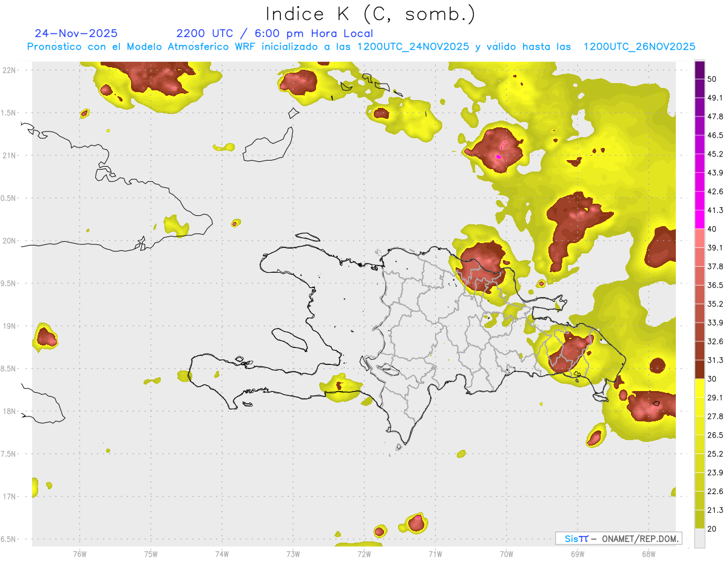Click the colorbar value '23.9'
Screen dimensions: 728x562
pyautogui.click(x=715, y=473)
